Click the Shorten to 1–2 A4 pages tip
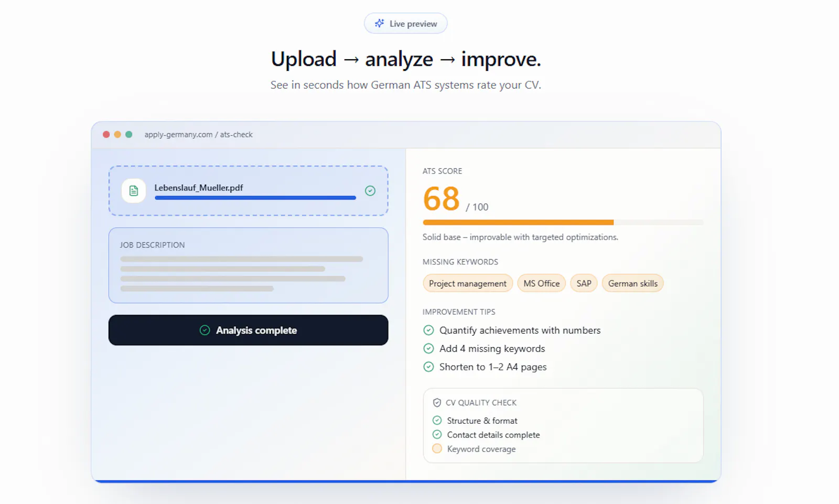 click(493, 367)
